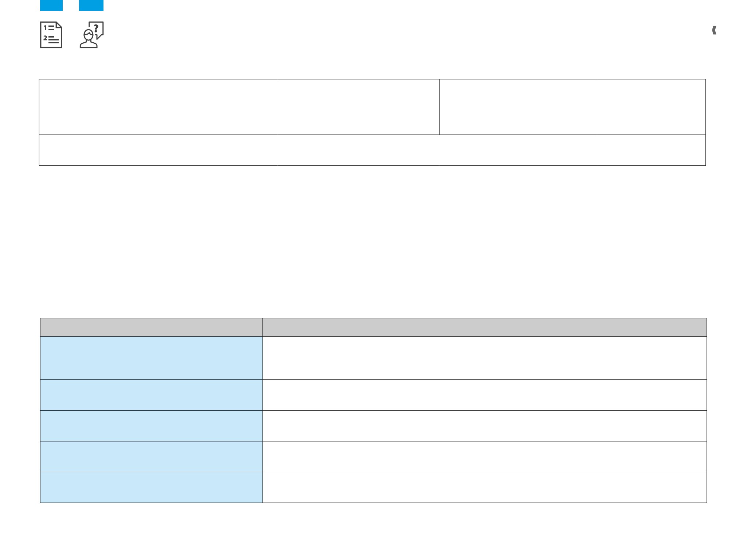The width and height of the screenshot is (747, 560).
Task: Select the fourth light blue table cell
Action: click(x=151, y=457)
